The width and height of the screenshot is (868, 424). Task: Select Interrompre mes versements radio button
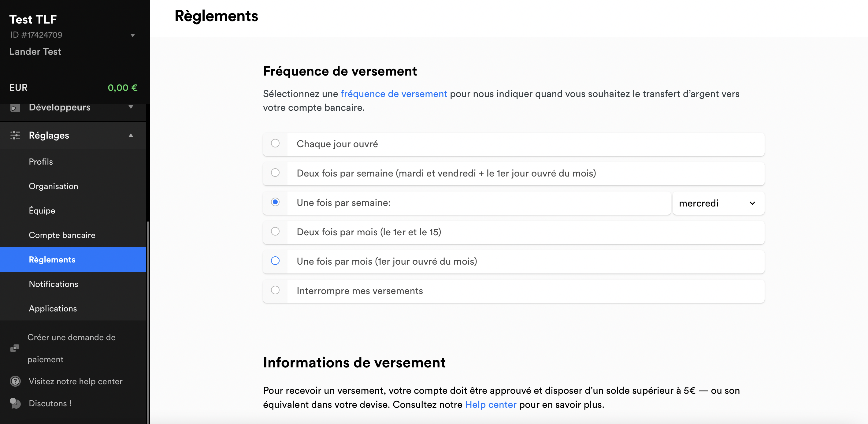pos(275,290)
